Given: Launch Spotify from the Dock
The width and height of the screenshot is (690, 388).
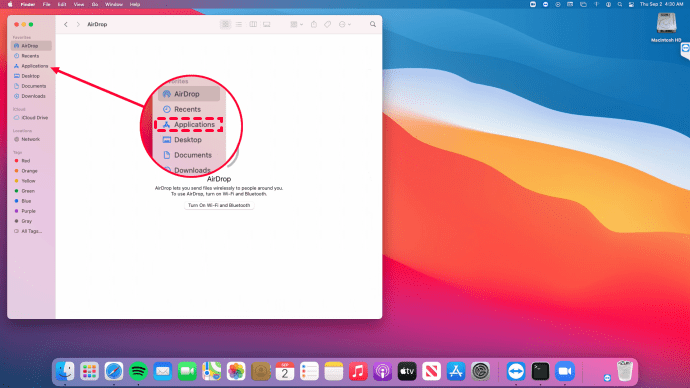Looking at the screenshot, I should [x=138, y=372].
